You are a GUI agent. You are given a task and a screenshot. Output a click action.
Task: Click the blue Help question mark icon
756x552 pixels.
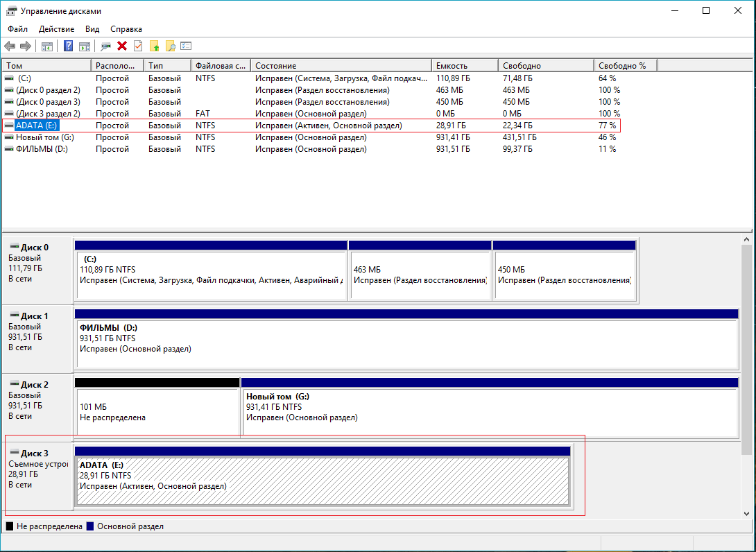[x=68, y=46]
